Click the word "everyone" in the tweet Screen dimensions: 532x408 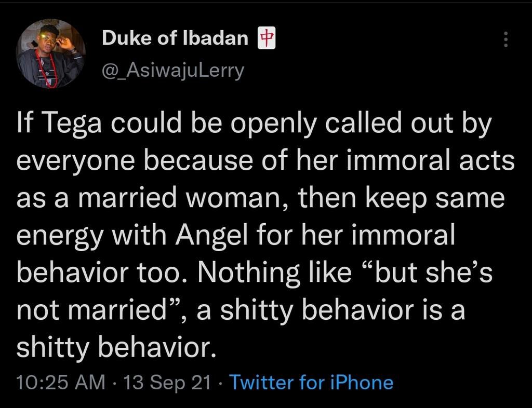pyautogui.click(x=72, y=162)
